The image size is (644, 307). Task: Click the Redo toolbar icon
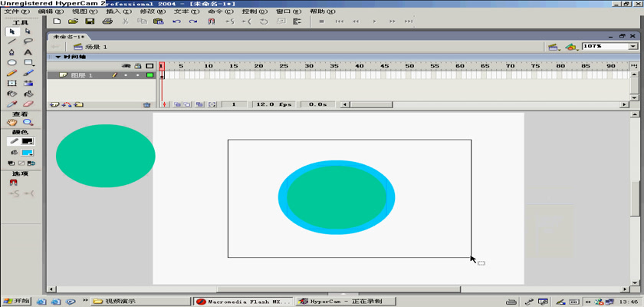(192, 21)
